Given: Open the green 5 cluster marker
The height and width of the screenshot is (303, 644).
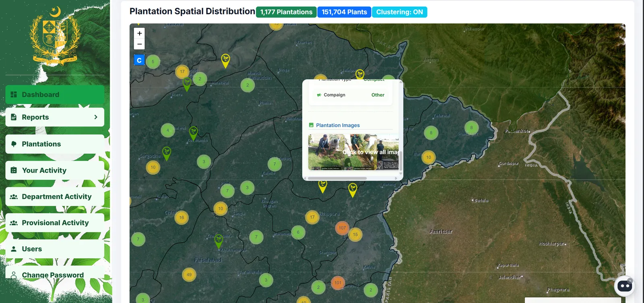Looking at the screenshot, I should [153, 62].
